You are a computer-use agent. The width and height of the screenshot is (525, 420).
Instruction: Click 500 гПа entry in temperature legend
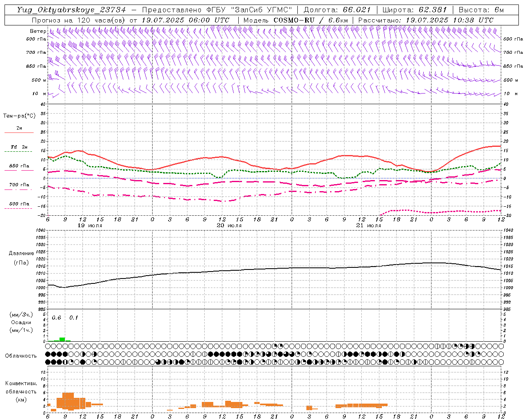[x=19, y=204]
